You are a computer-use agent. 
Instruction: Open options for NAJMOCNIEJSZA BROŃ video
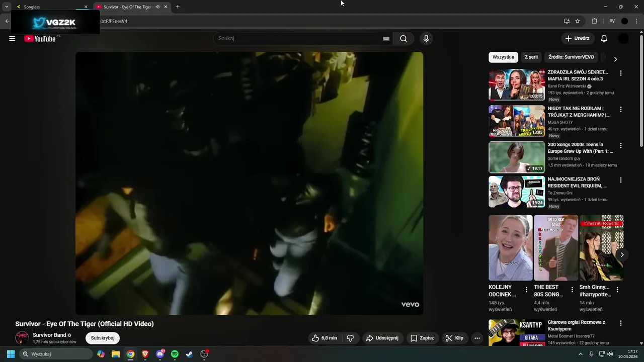[620, 180]
